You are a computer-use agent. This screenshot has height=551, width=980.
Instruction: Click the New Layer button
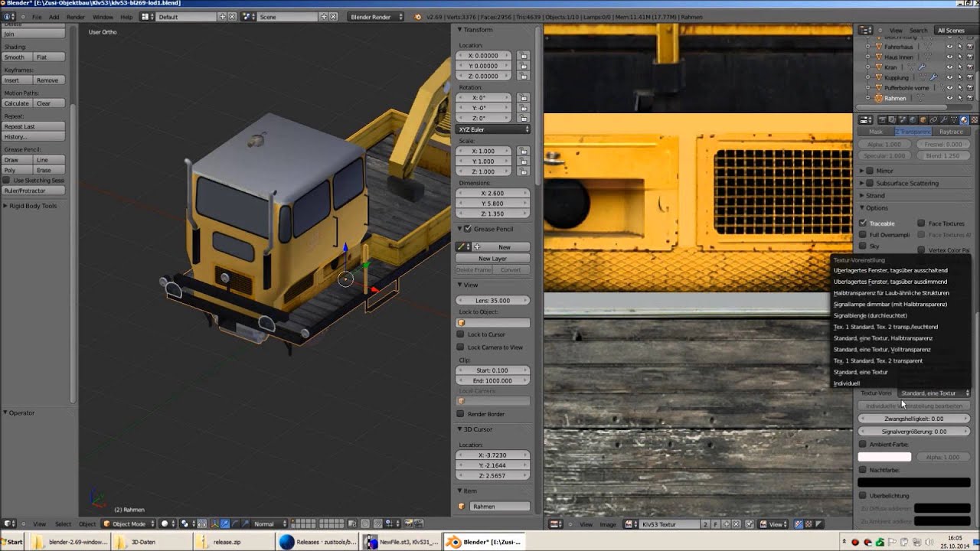[493, 259]
